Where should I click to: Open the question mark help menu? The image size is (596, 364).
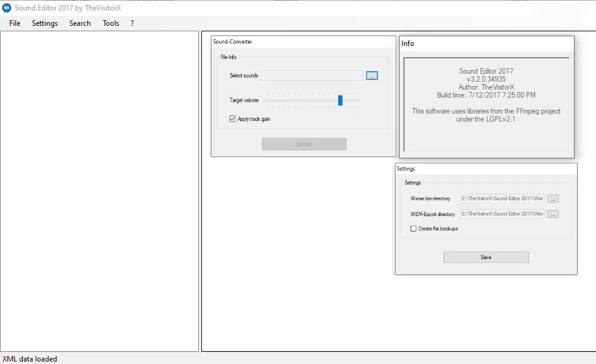pos(133,23)
